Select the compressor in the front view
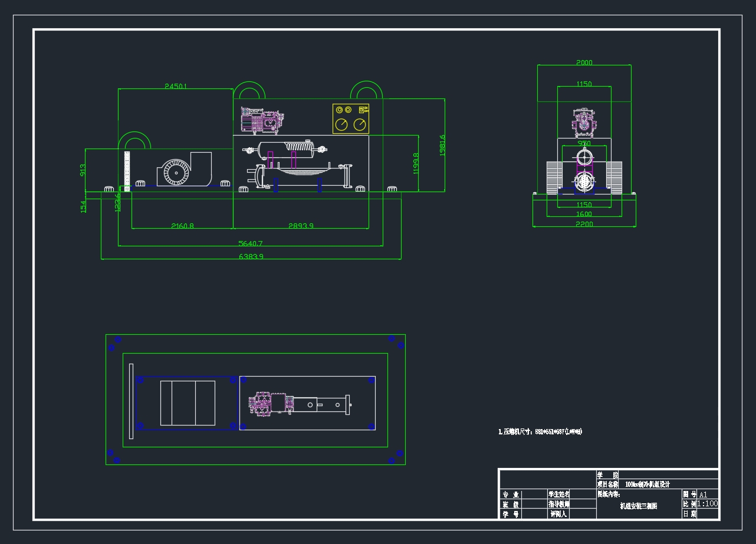Viewport: 756px width, 544px height. click(263, 121)
